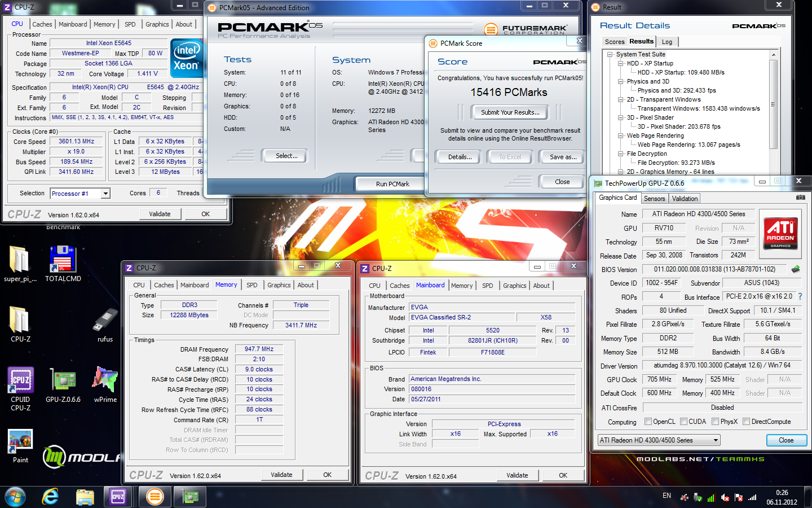
Task: Click the Windows Start orb
Action: click(x=15, y=497)
